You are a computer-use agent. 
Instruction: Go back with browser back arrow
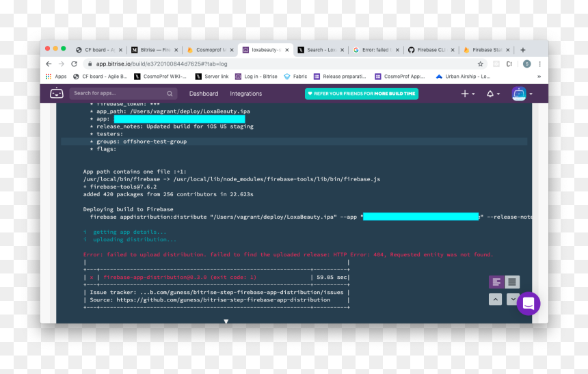[x=49, y=64]
